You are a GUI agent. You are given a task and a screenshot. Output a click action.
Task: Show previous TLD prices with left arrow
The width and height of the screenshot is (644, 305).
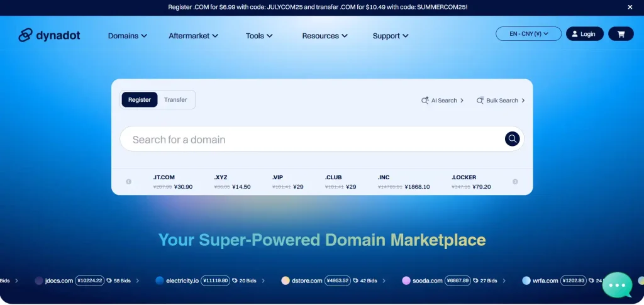pos(128,182)
